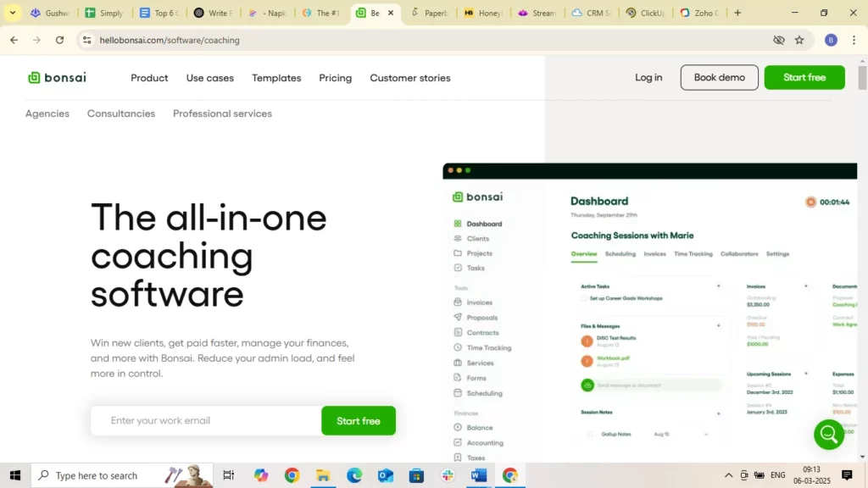The image size is (868, 488).
Task: Click the Log in link
Action: (648, 77)
